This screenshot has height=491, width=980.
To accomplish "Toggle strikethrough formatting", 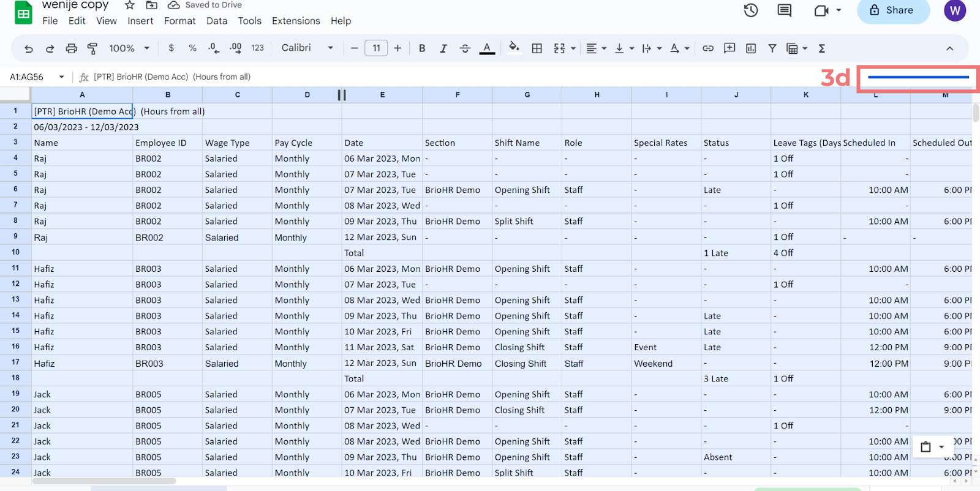I will (465, 48).
